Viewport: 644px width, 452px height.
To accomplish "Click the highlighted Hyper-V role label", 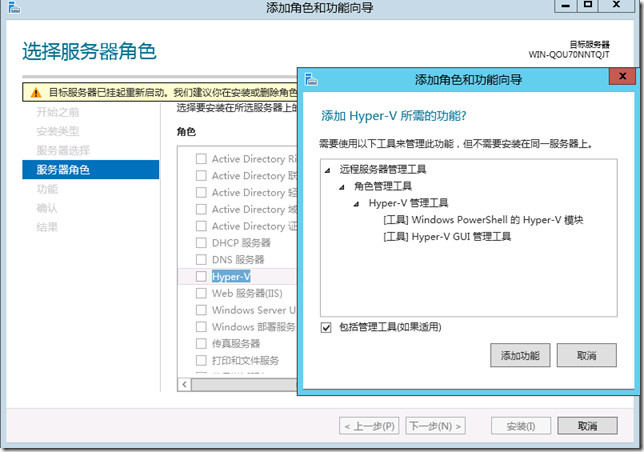I will (x=231, y=277).
